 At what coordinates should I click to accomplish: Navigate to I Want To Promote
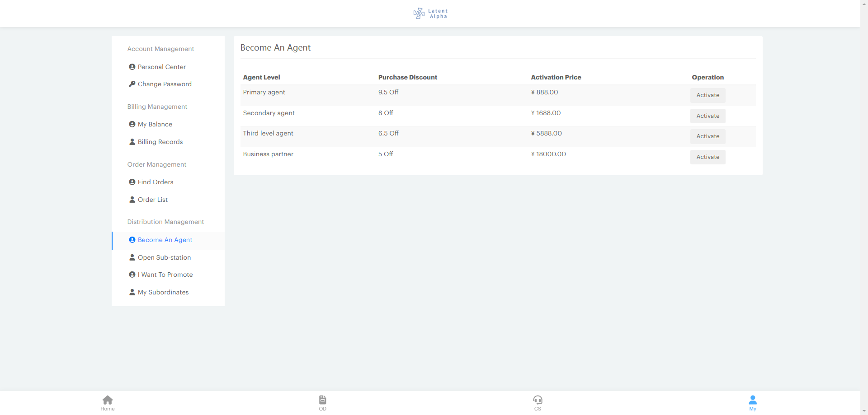click(165, 275)
